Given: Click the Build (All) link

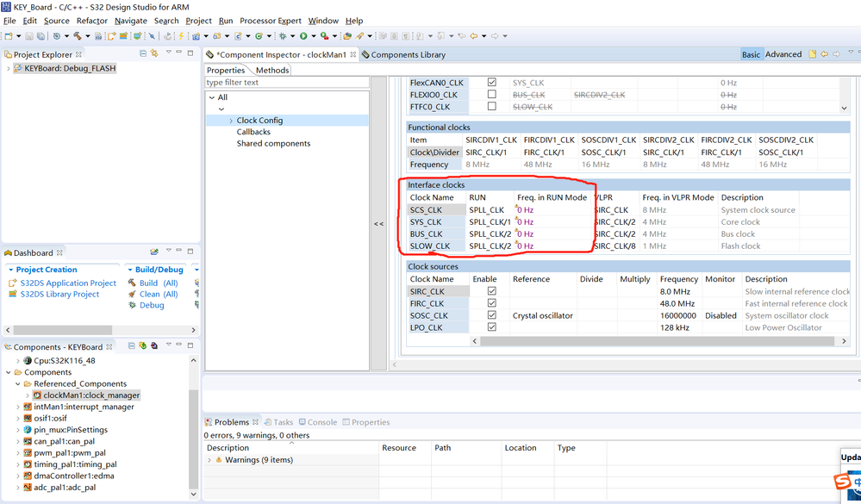Looking at the screenshot, I should (x=159, y=283).
